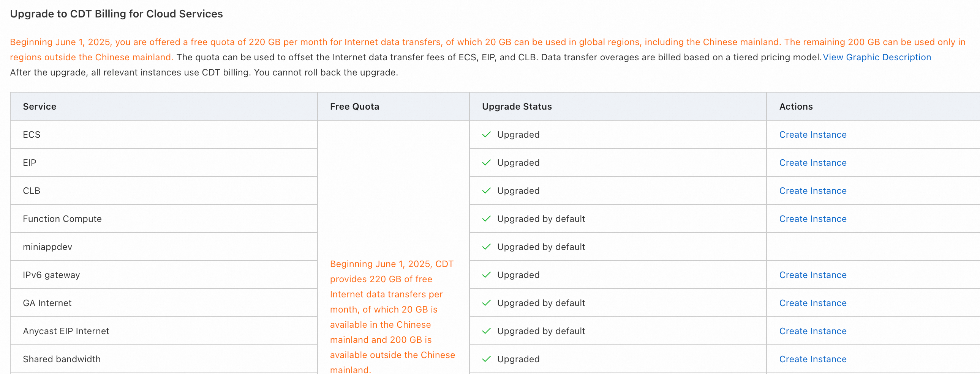Create Instance for EIP service
The height and width of the screenshot is (374, 980).
point(812,163)
